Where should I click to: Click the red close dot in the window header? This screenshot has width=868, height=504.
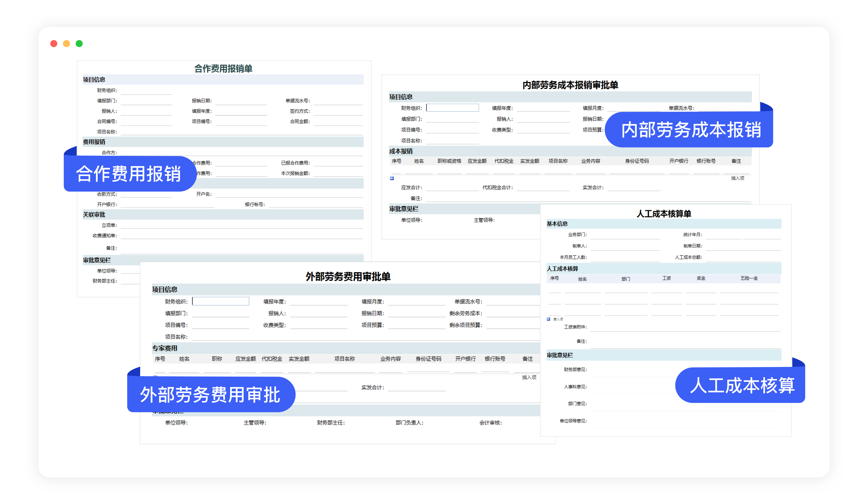click(x=54, y=43)
